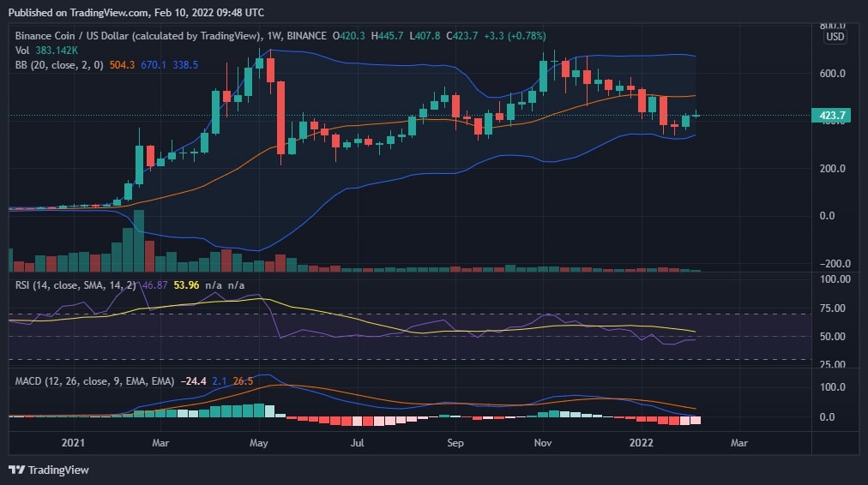The height and width of the screenshot is (485, 868).
Task: Click the MACD (12, 26, close, 9, EMA, EMA) label
Action: tap(94, 381)
